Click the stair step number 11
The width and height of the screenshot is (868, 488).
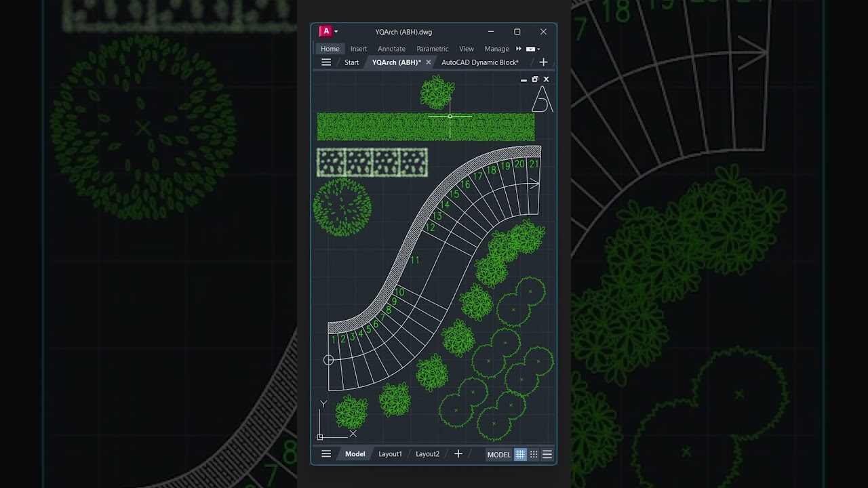(x=414, y=260)
